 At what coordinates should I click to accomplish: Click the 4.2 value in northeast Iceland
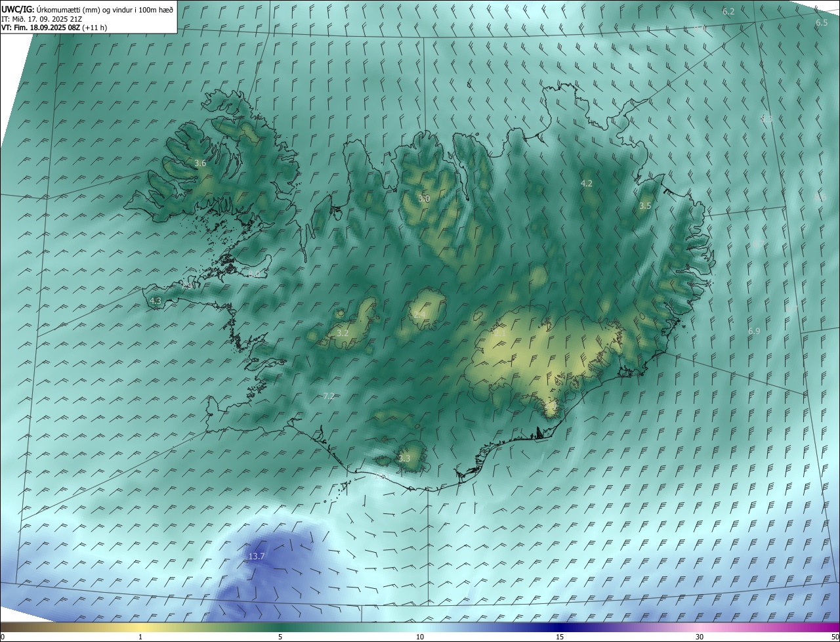coord(587,183)
